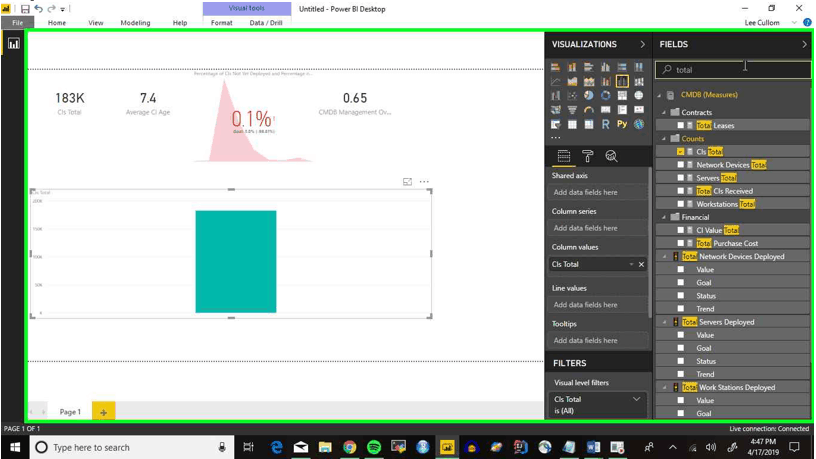Select the teal column in the chart
Image resolution: width=816 pixels, height=459 pixels.
pyautogui.click(x=236, y=261)
